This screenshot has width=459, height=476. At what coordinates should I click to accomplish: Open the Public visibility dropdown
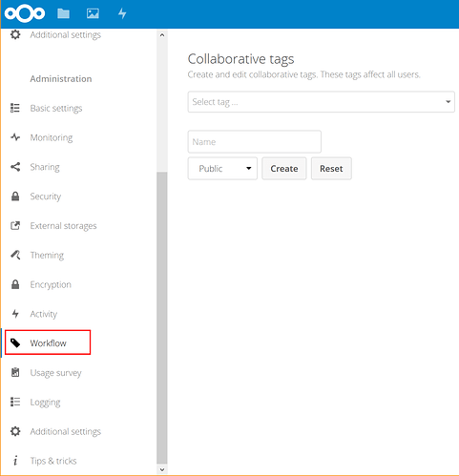pyautogui.click(x=222, y=168)
